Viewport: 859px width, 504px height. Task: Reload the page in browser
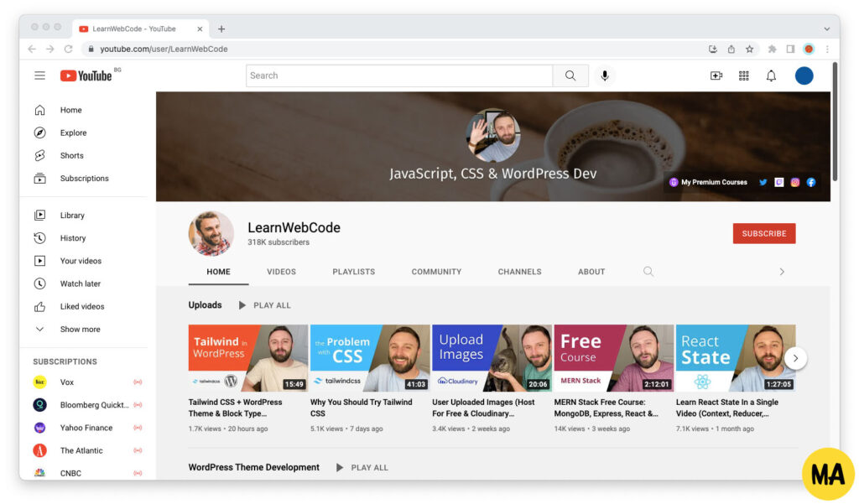[69, 49]
